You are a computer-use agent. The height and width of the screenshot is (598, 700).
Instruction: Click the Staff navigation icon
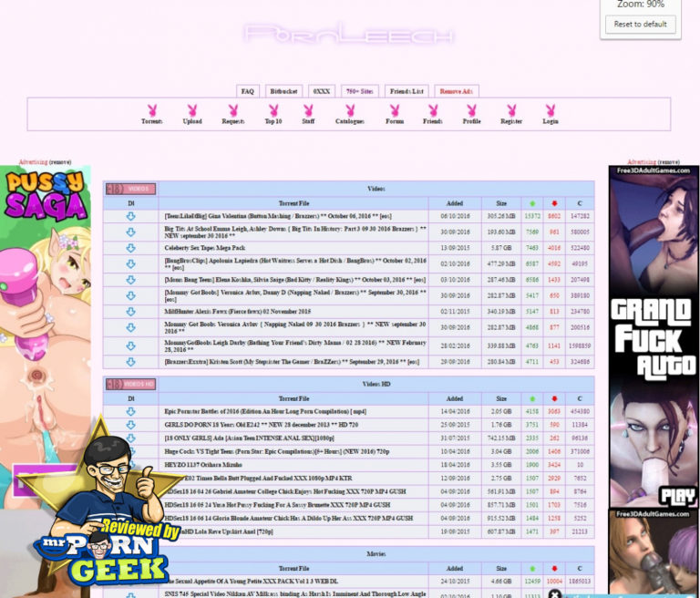coord(308,110)
